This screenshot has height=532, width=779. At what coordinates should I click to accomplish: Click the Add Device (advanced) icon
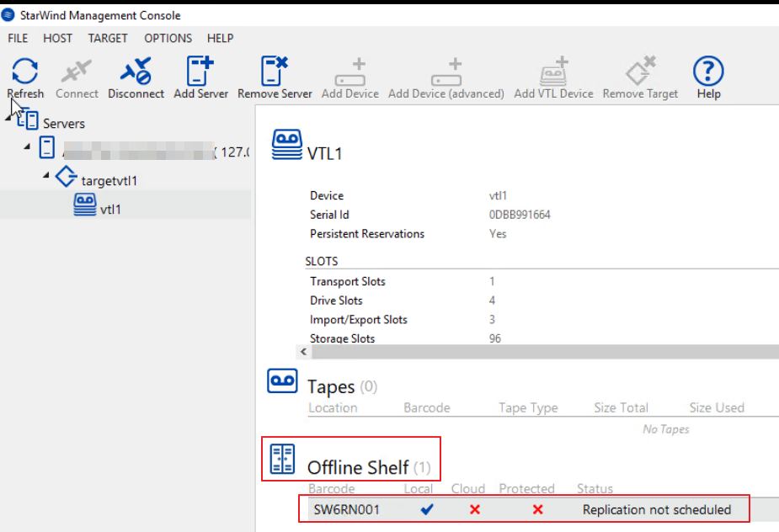pos(446,72)
